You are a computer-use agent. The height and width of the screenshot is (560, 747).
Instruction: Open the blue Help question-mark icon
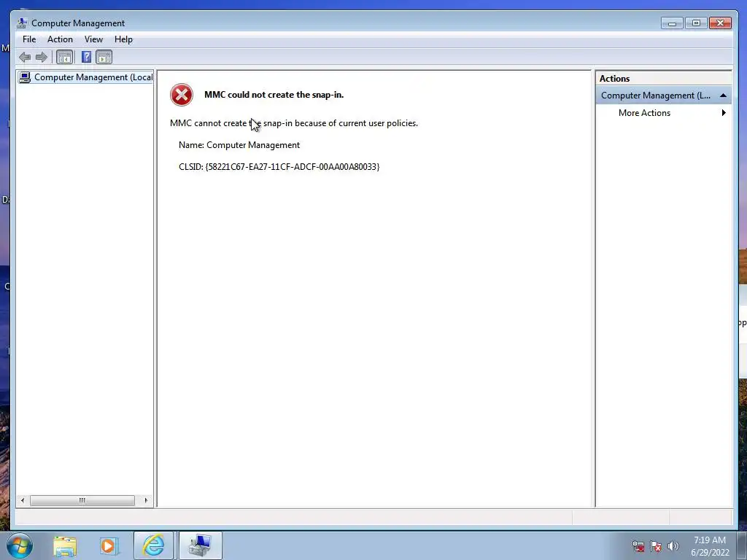(x=86, y=57)
